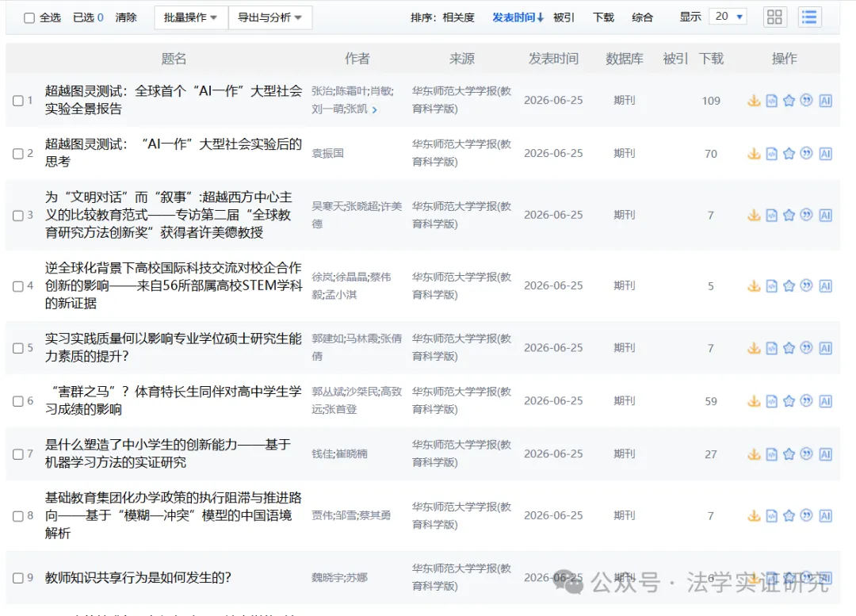Image resolution: width=856 pixels, height=616 pixels.
Task: Sort results by 下载
Action: (x=603, y=17)
